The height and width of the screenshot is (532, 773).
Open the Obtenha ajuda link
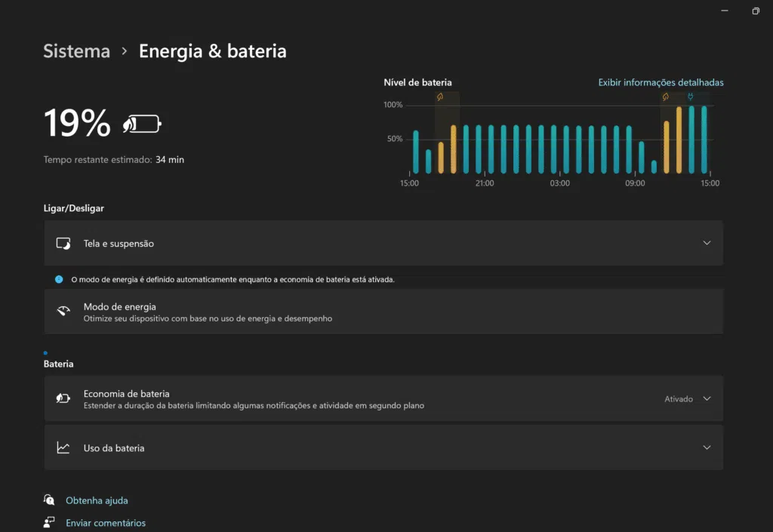coord(97,500)
